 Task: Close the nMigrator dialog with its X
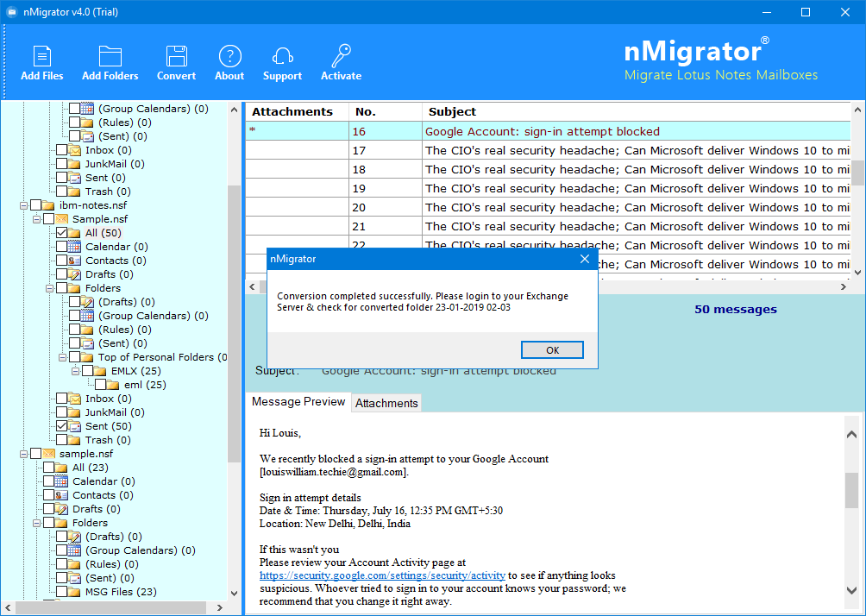point(585,259)
